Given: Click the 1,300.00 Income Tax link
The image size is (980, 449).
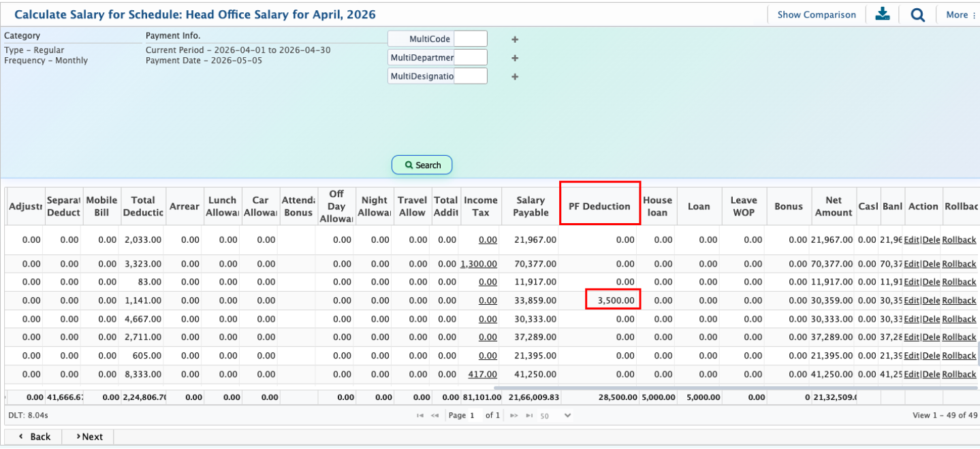Looking at the screenshot, I should tap(479, 263).
